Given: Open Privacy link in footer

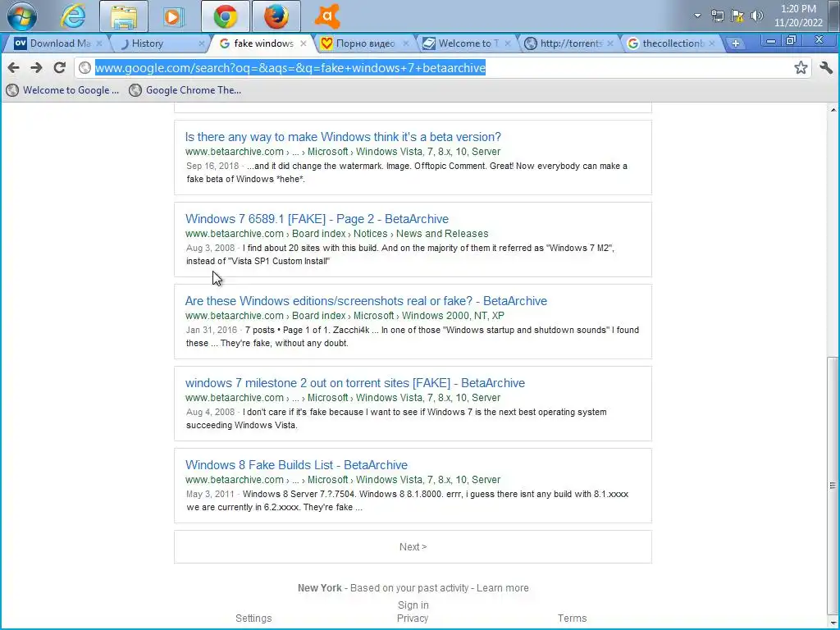Looking at the screenshot, I should pyautogui.click(x=412, y=618).
